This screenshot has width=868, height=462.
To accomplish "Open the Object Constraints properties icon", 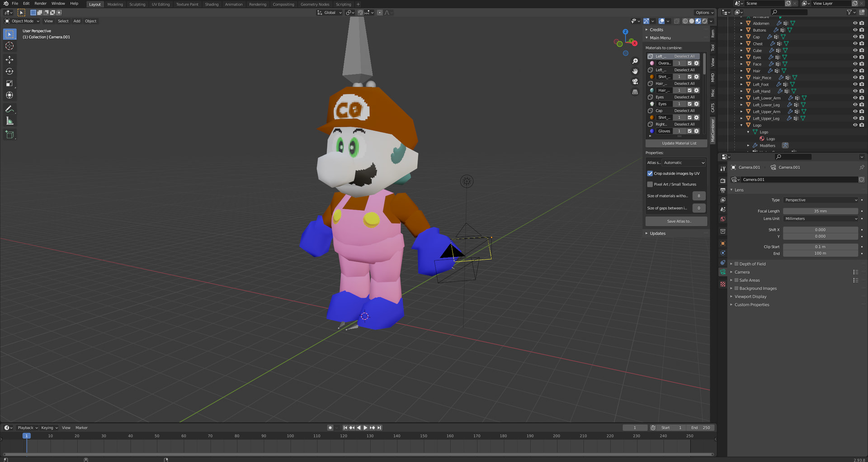I will [x=723, y=263].
